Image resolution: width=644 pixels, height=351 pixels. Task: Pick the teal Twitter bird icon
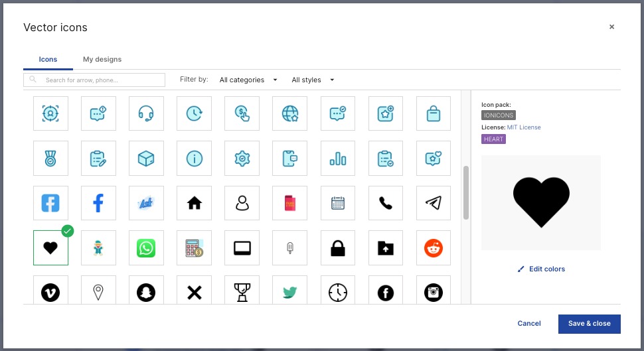pyautogui.click(x=290, y=293)
